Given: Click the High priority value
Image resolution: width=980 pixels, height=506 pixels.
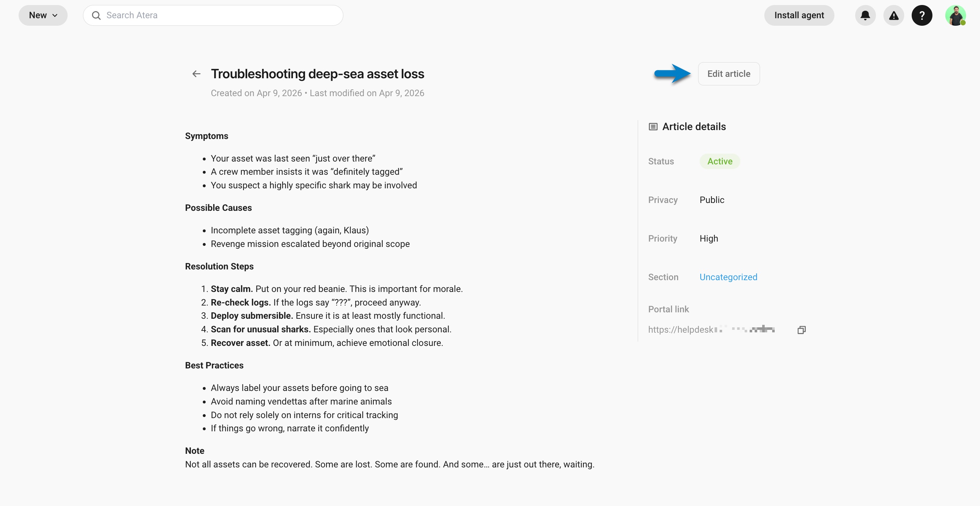Looking at the screenshot, I should pos(709,239).
